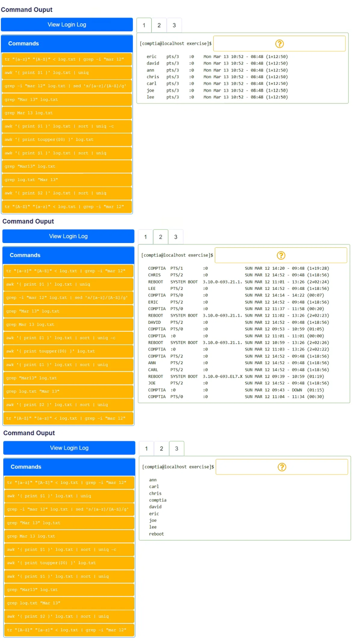The height and width of the screenshot is (644, 360).
Task: Go to tab 2 in the bottom panel
Action: (x=161, y=449)
